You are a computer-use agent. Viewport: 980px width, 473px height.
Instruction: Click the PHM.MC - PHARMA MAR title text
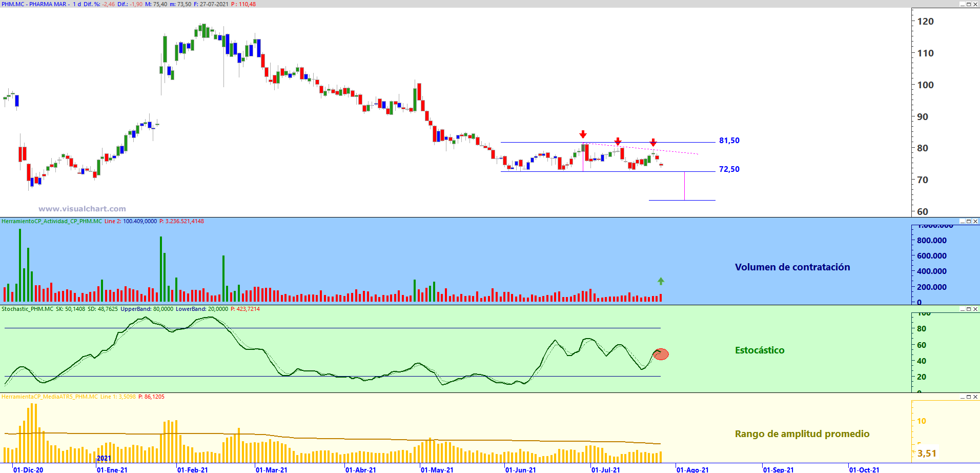coord(34,4)
